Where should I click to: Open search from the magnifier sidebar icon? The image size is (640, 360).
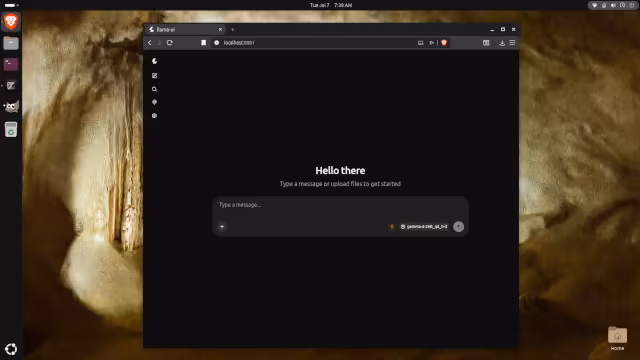(x=154, y=89)
